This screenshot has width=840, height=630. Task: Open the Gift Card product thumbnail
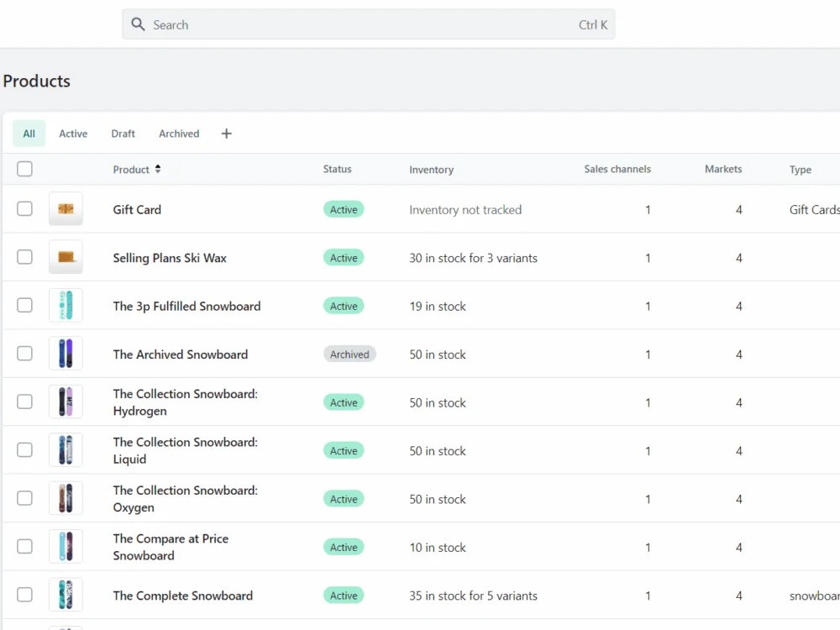pos(66,209)
